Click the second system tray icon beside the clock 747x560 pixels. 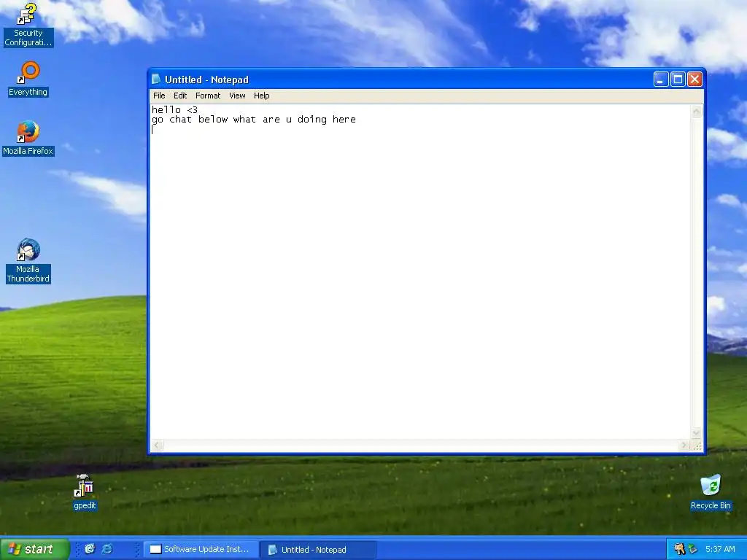tap(693, 549)
